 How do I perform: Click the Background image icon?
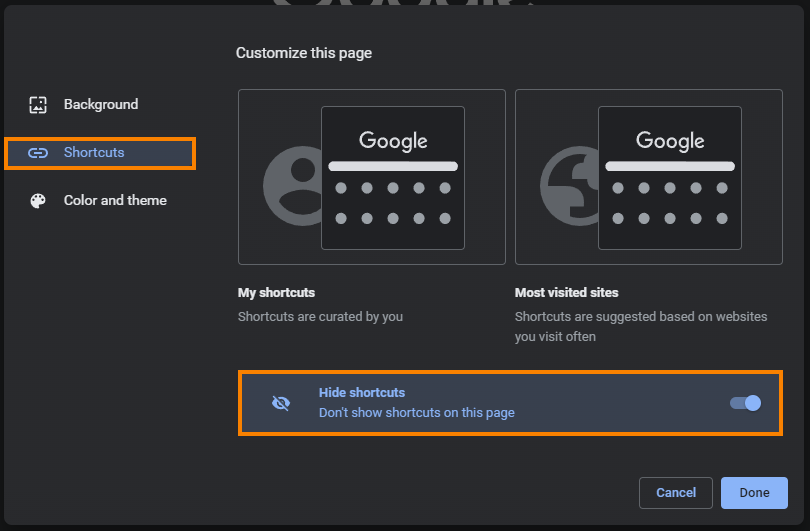coord(38,105)
